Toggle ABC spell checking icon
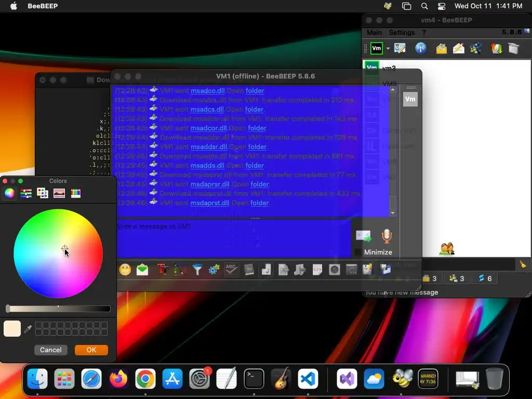532x399 pixels. (231, 270)
